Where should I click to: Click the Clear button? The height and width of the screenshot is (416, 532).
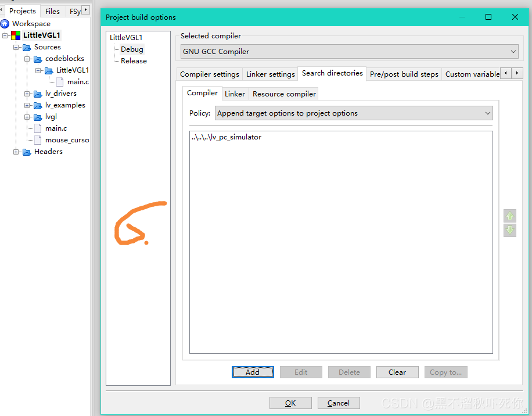(x=397, y=372)
